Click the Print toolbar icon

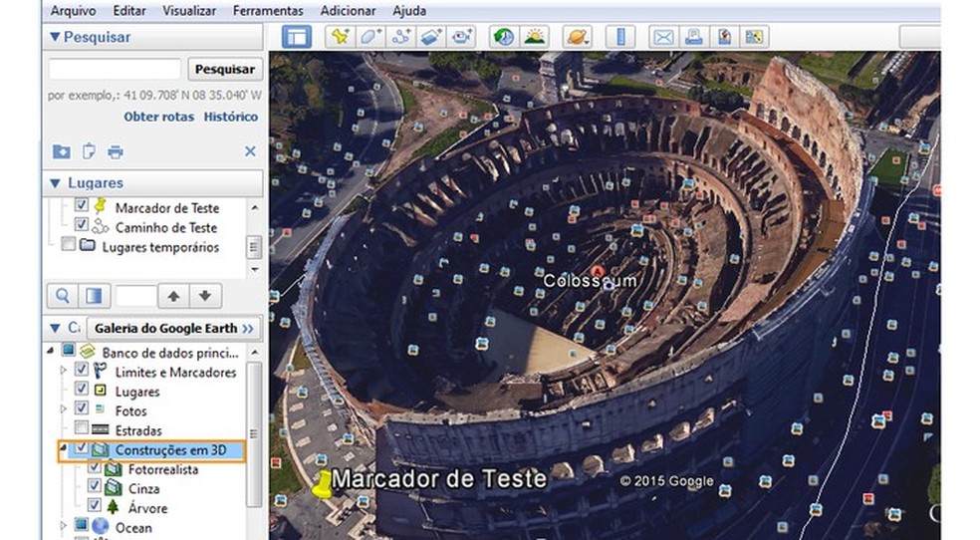pos(694,37)
